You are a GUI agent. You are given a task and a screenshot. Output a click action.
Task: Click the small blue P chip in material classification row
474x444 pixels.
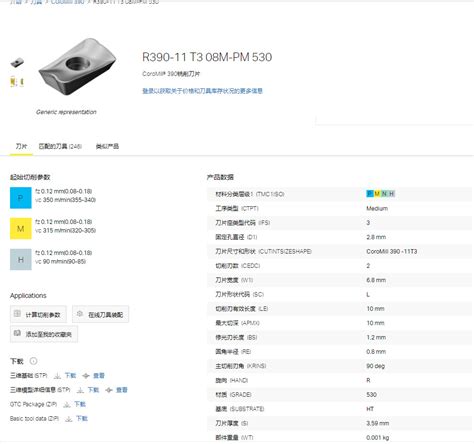(x=370, y=194)
